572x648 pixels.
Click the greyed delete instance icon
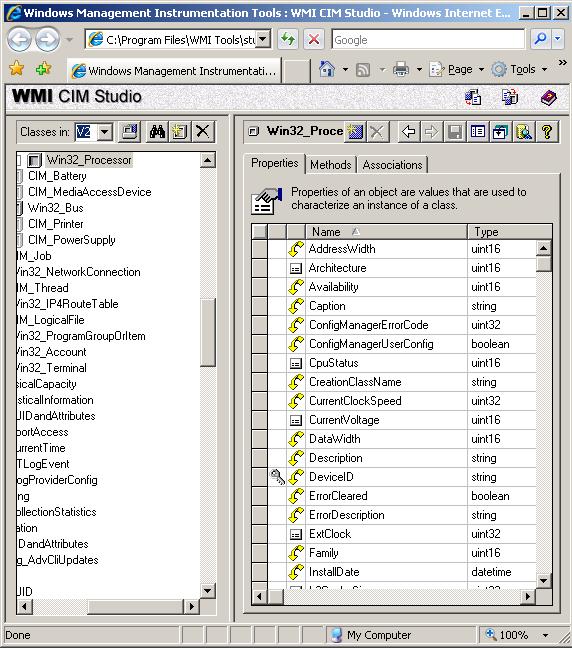(377, 132)
